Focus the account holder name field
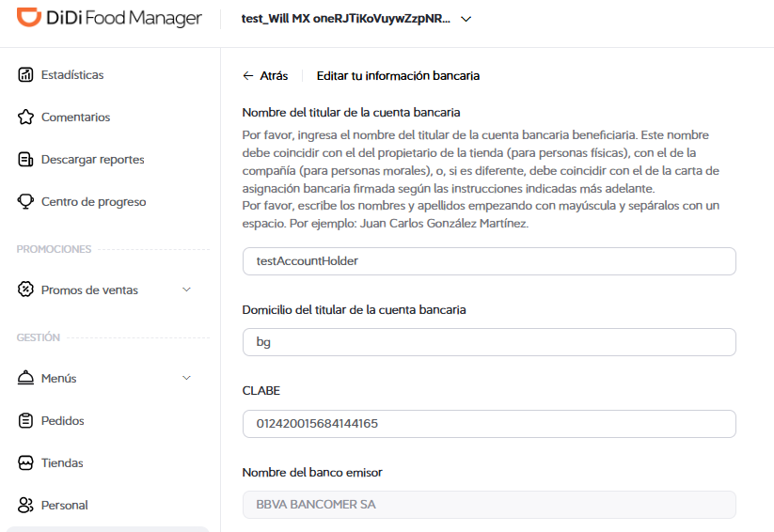 coord(489,261)
